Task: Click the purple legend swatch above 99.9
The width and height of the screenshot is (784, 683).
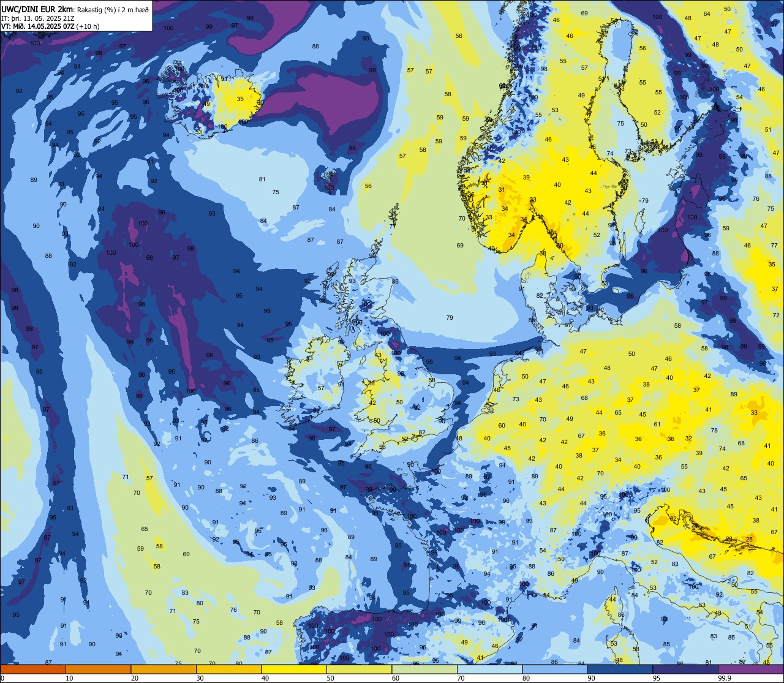Action: pyautogui.click(x=750, y=670)
